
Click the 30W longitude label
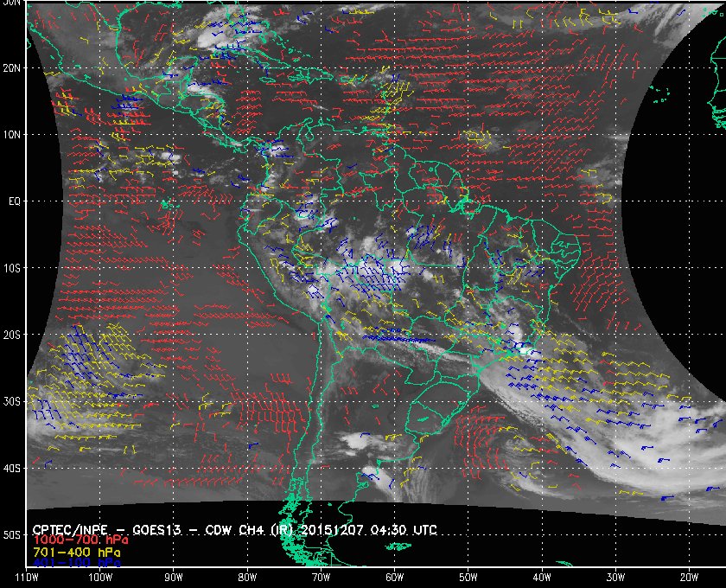(x=615, y=578)
